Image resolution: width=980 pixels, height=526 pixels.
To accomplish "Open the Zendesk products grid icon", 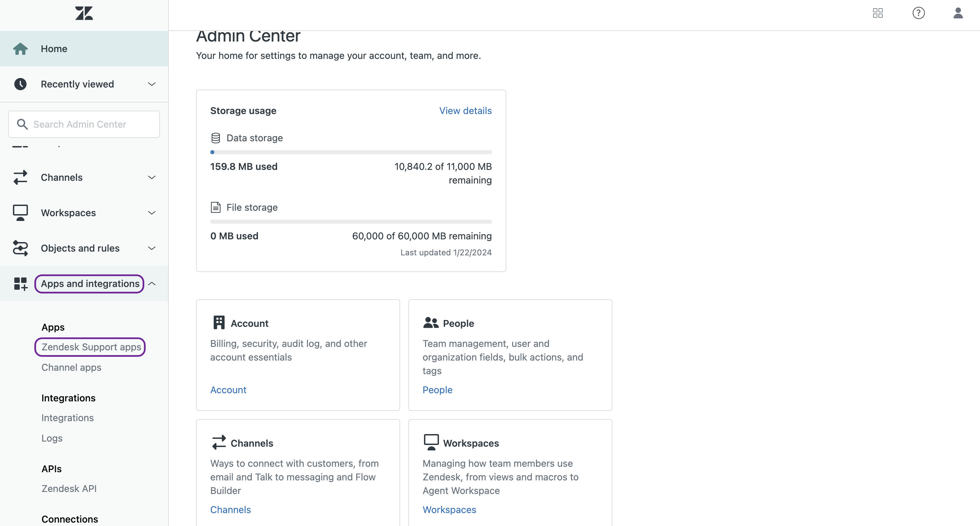I will pyautogui.click(x=878, y=13).
